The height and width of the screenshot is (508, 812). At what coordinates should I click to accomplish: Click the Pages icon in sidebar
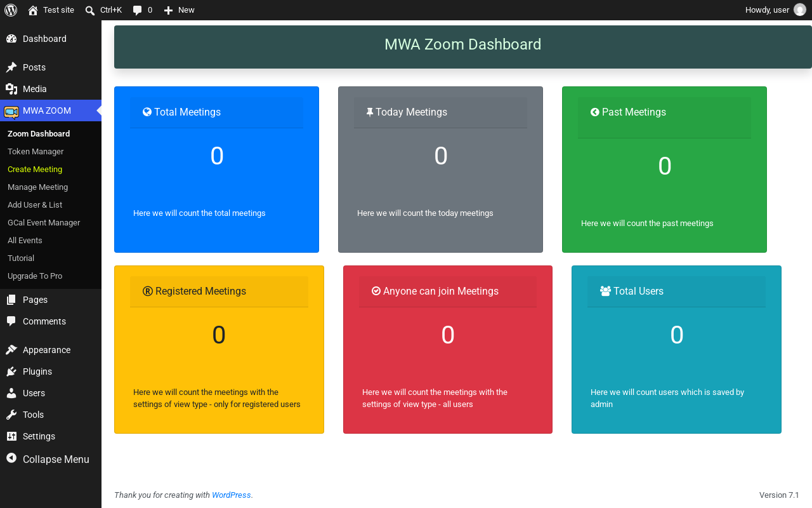(x=11, y=300)
